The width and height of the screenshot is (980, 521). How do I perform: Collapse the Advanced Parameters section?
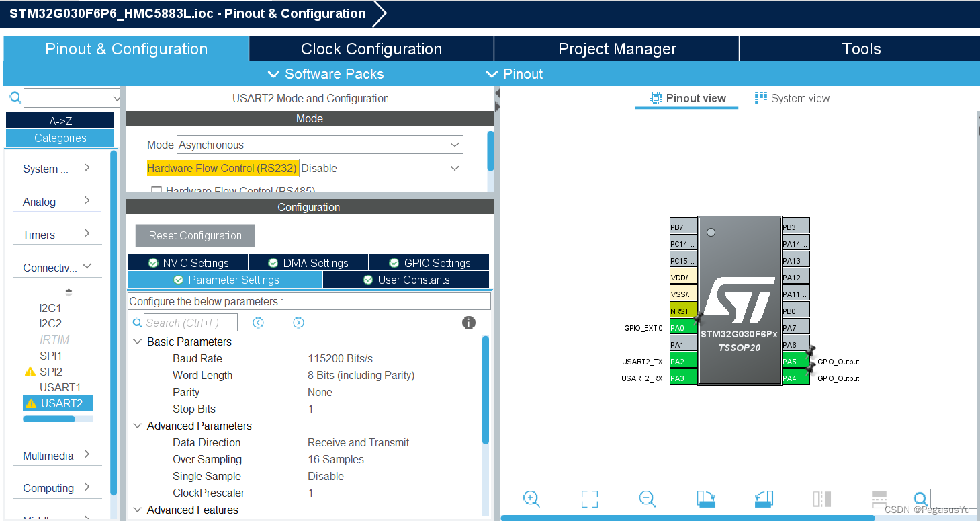click(x=138, y=426)
